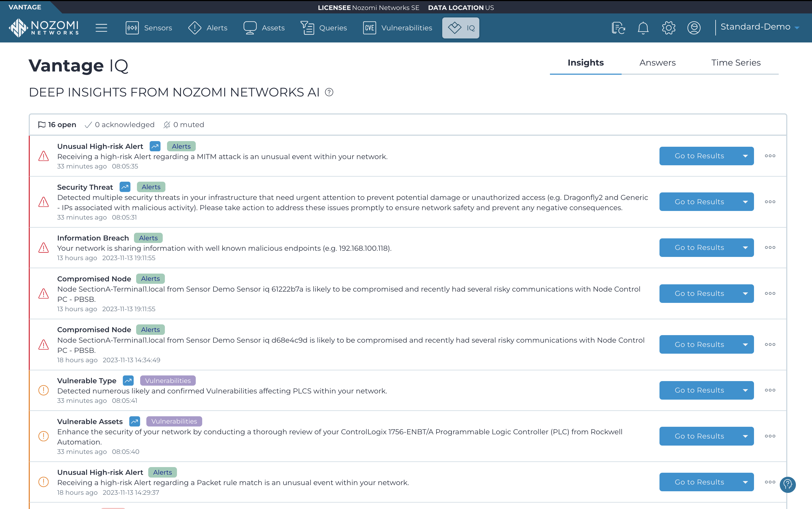Toggle the 16 open insights filter
This screenshot has height=509, width=812.
click(x=57, y=124)
